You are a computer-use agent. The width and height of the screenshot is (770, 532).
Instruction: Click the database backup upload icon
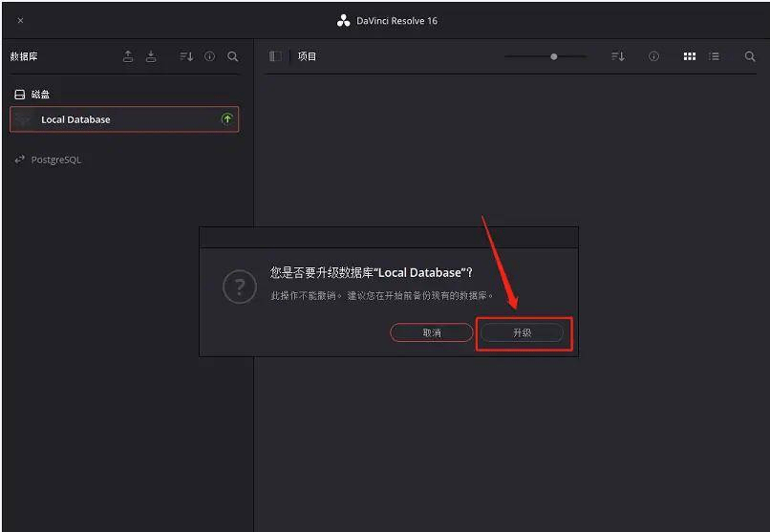click(x=128, y=56)
